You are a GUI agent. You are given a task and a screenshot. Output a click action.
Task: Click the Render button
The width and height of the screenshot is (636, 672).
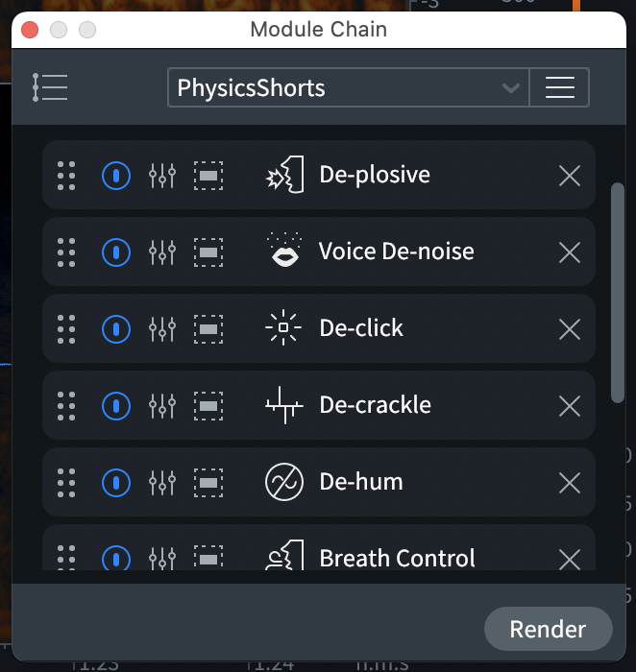click(x=548, y=630)
